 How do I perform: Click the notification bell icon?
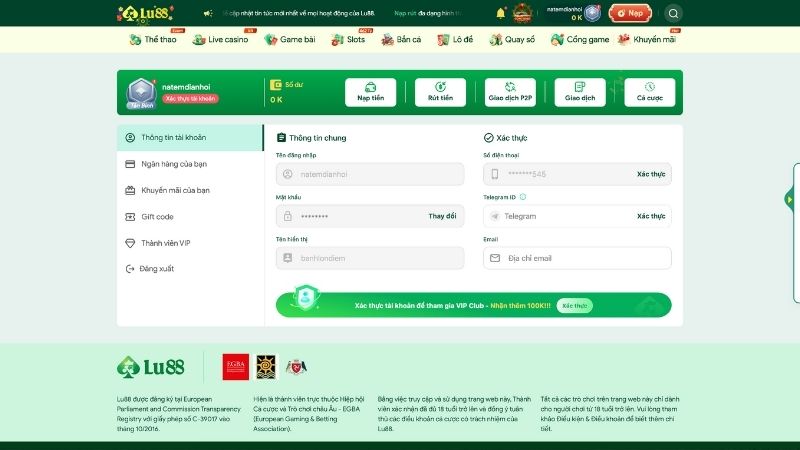501,13
